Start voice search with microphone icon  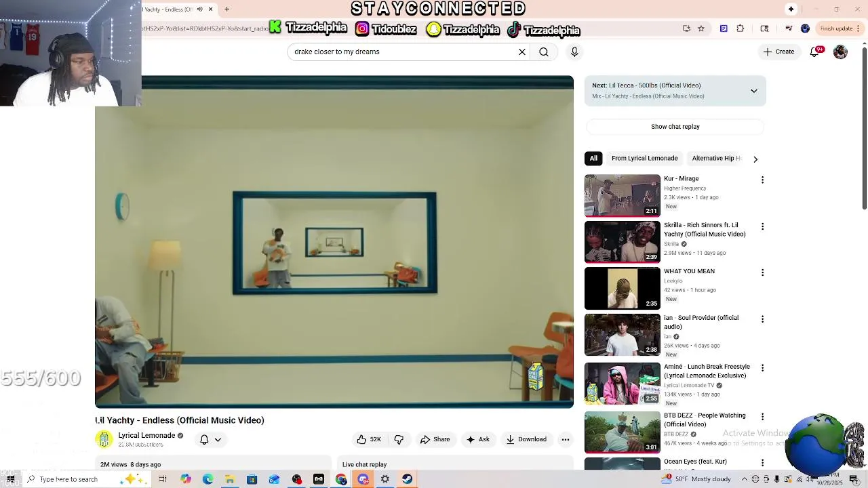point(574,52)
